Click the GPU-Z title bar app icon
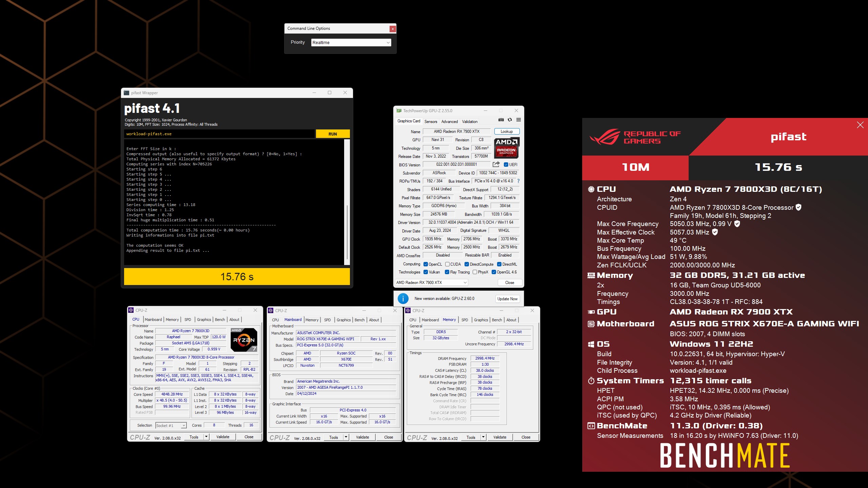Screen dimensions: 868x488 click(x=399, y=111)
